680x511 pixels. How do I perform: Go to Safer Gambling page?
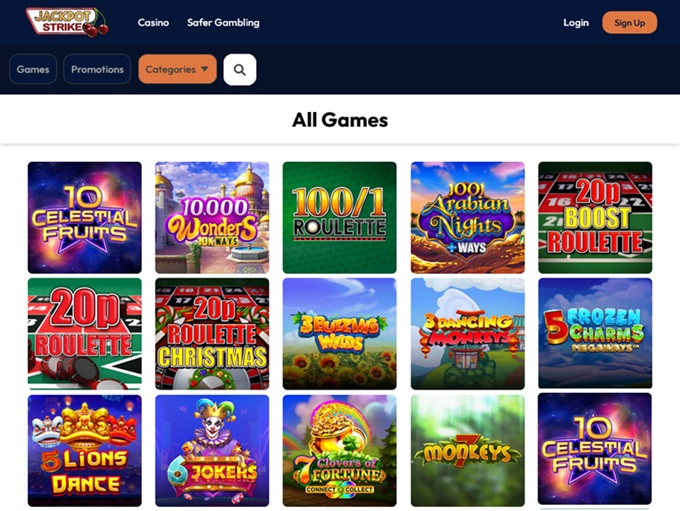[223, 23]
